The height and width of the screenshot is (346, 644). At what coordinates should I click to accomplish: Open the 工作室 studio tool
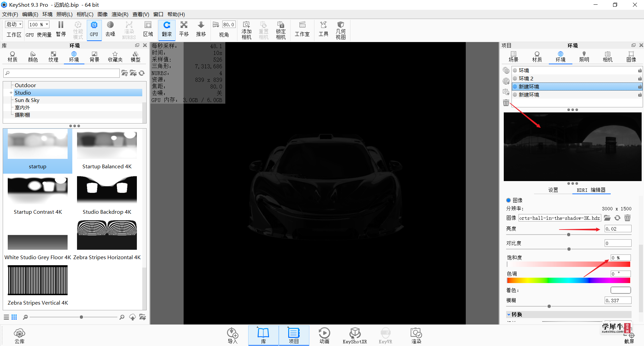click(x=302, y=29)
